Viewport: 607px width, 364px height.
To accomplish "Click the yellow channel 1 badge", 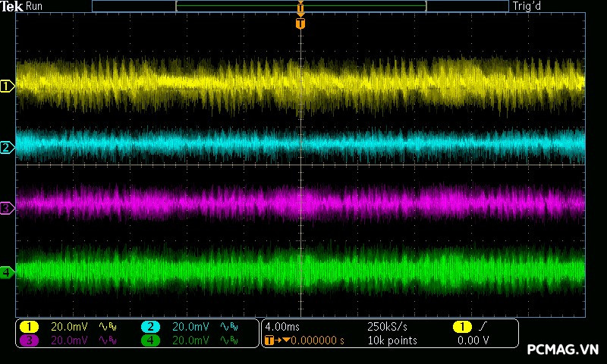I will [29, 326].
